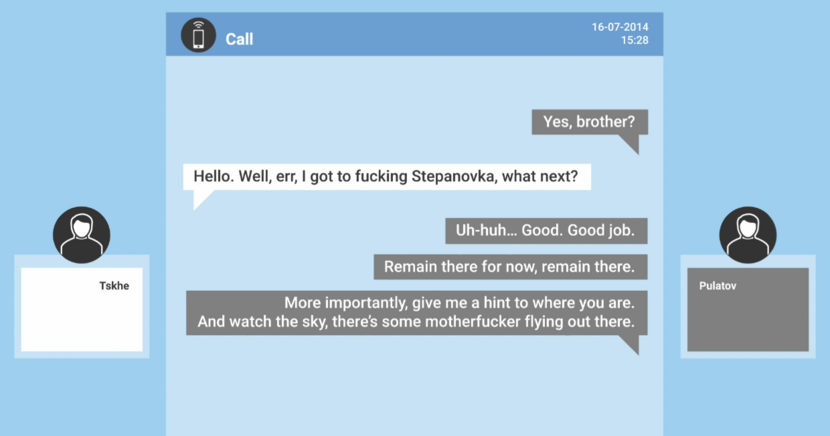Select the "Call" header title

239,39
